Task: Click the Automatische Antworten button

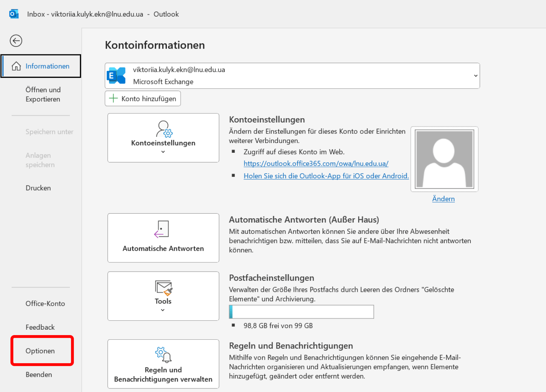Action: pyautogui.click(x=163, y=238)
